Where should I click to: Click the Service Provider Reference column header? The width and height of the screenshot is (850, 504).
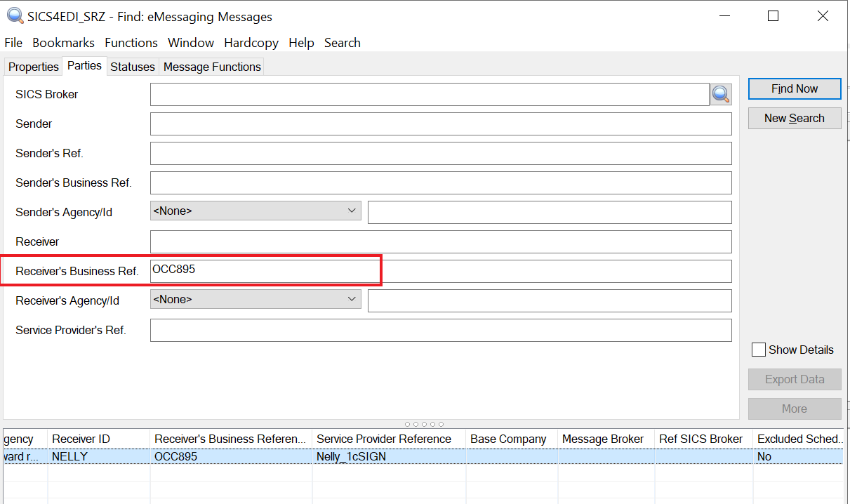tap(384, 439)
